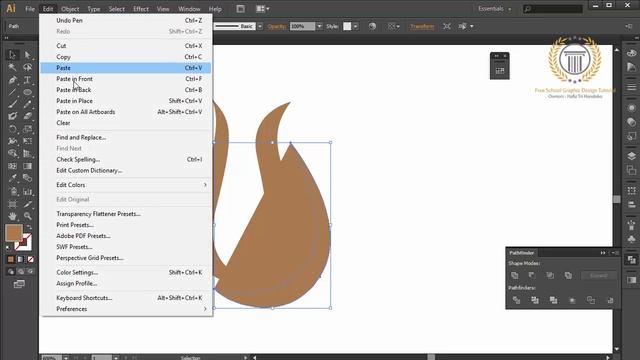Screen dimensions: 640x360
Task: Open brush definition Basic dropdown arrow
Action: pyautogui.click(x=260, y=26)
